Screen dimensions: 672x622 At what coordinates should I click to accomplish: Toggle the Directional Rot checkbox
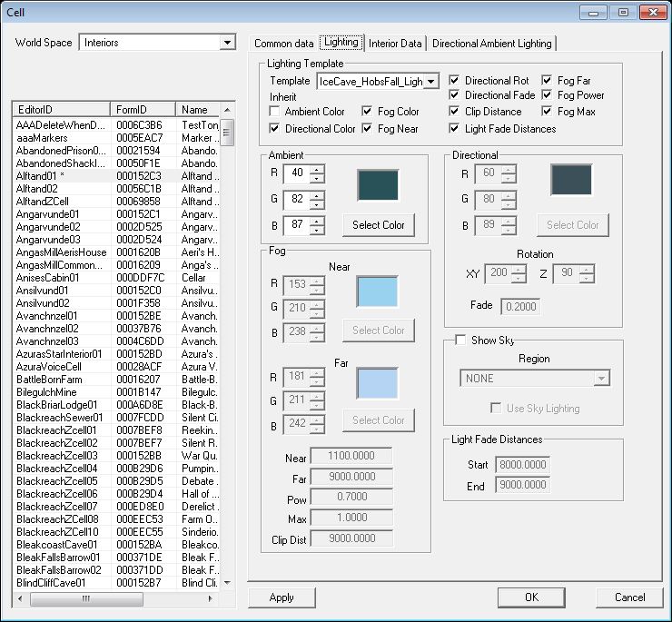[454, 81]
